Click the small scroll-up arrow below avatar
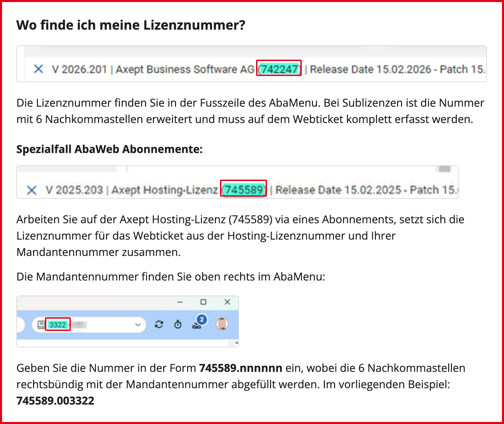Image resolution: width=504 pixels, height=424 pixels. pos(237,342)
